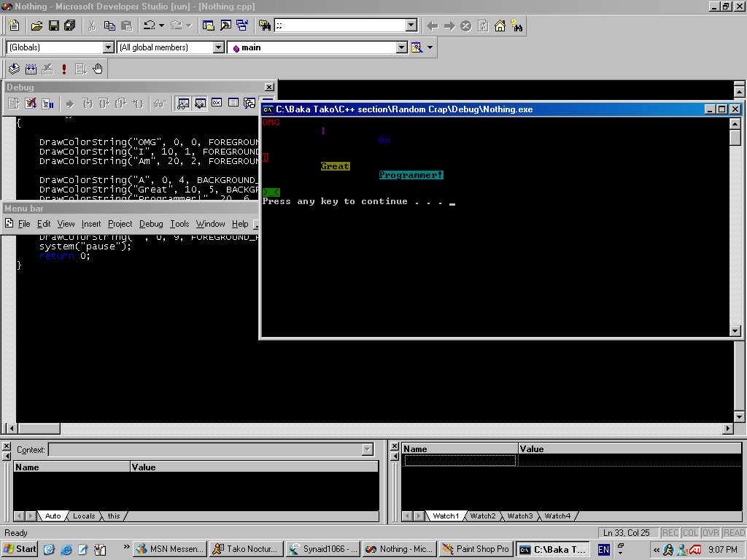
Task: Click the Home icon in toolbar
Action: pos(500,26)
